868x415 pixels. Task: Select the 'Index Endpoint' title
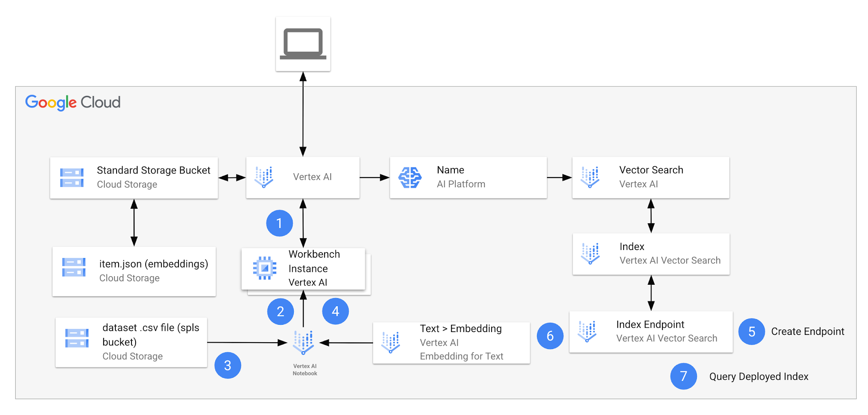tap(650, 324)
